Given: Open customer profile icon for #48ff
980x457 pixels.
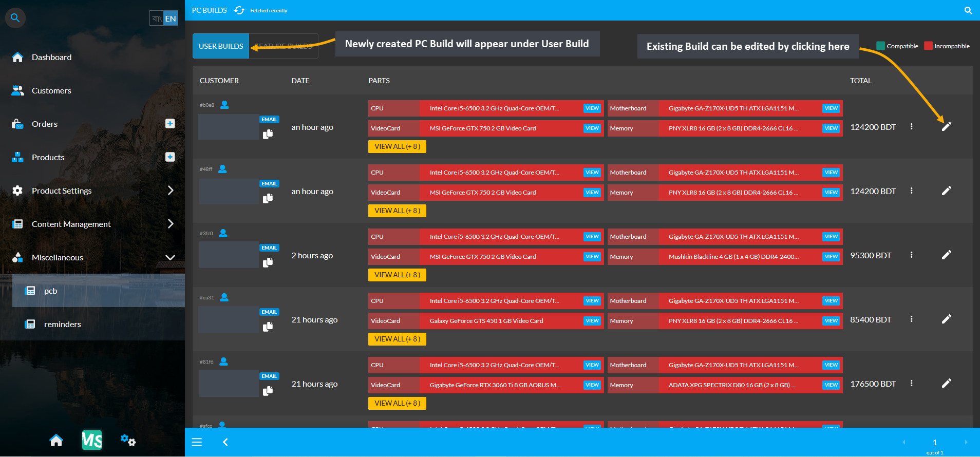Looking at the screenshot, I should coord(222,169).
